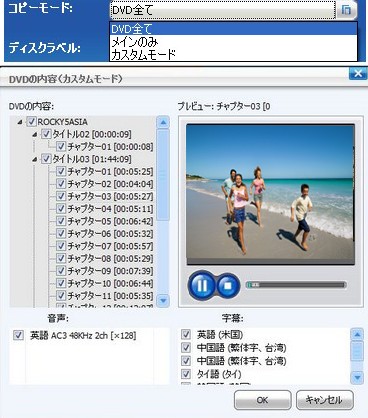
Task: Collapse the タイトル03 tree node
Action: (x=35, y=160)
